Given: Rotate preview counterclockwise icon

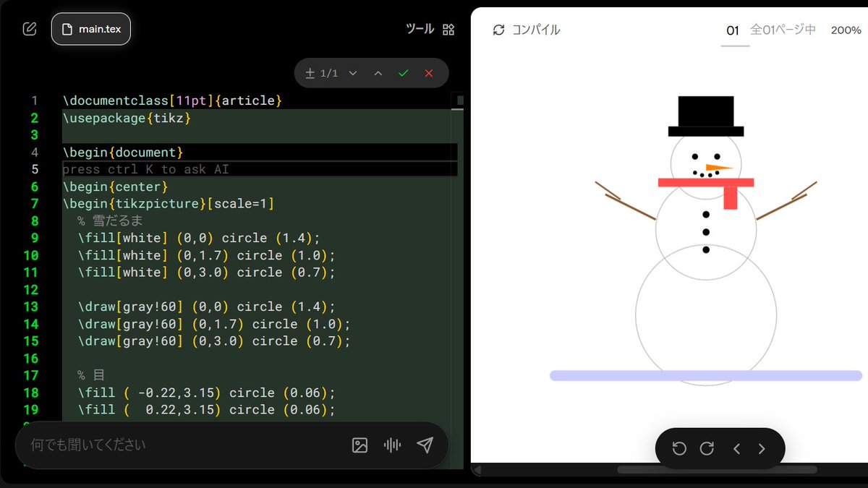Looking at the screenshot, I should pos(679,449).
